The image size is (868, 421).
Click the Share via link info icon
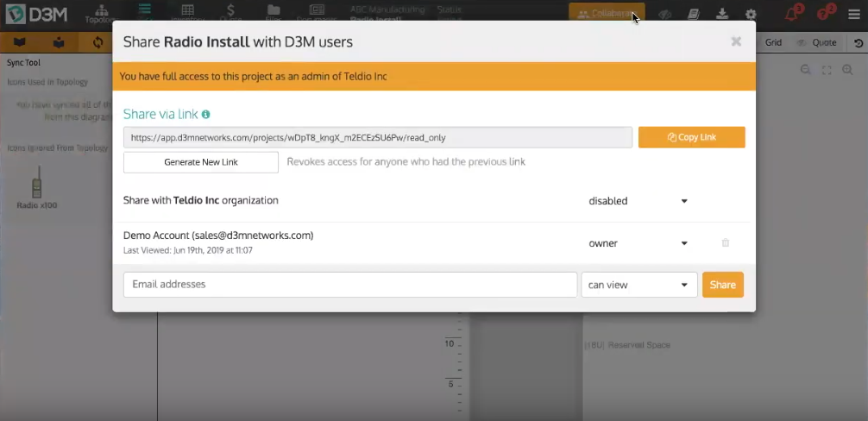pyautogui.click(x=206, y=115)
